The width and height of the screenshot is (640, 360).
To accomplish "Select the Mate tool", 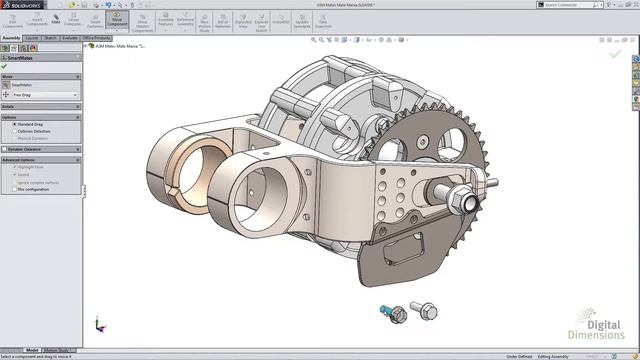I will pos(56,19).
